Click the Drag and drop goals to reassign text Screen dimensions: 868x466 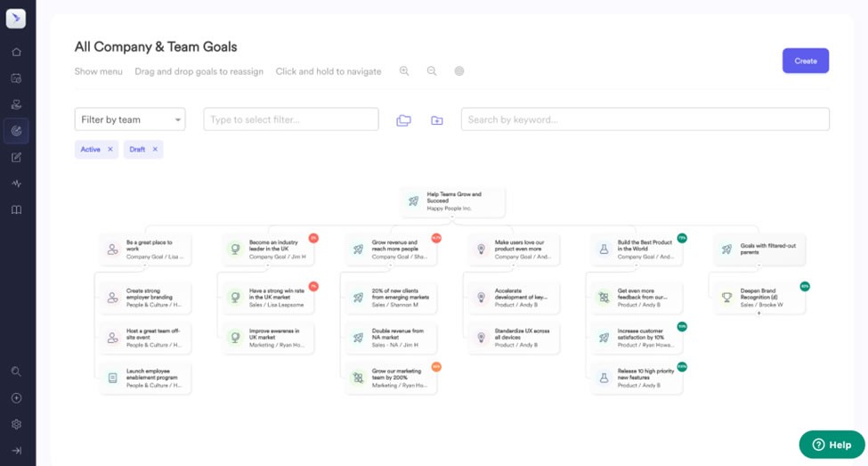point(199,71)
